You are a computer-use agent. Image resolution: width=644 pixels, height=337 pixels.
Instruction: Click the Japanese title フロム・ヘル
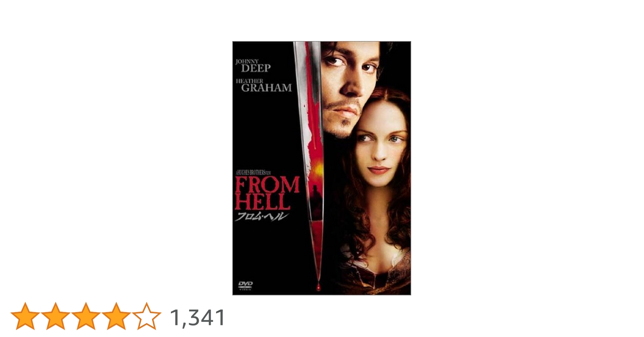(261, 217)
